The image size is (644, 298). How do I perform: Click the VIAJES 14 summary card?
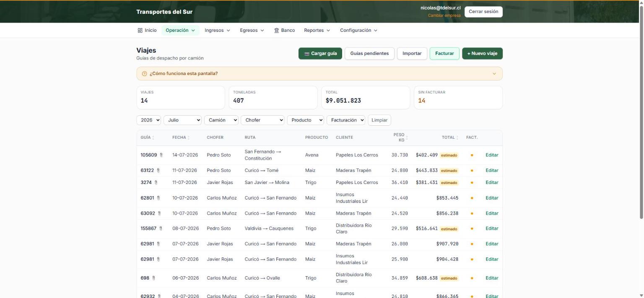click(181, 98)
